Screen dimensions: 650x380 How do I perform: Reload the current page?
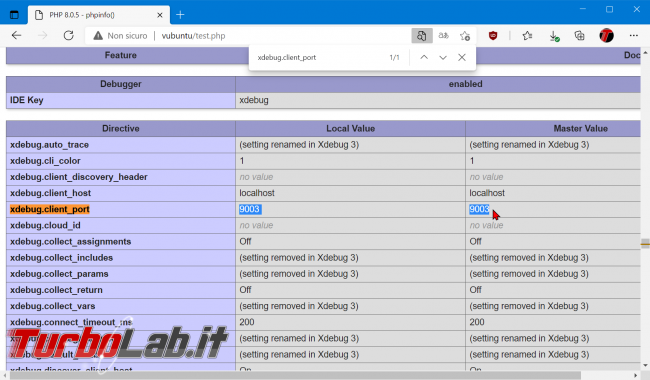[x=68, y=36]
